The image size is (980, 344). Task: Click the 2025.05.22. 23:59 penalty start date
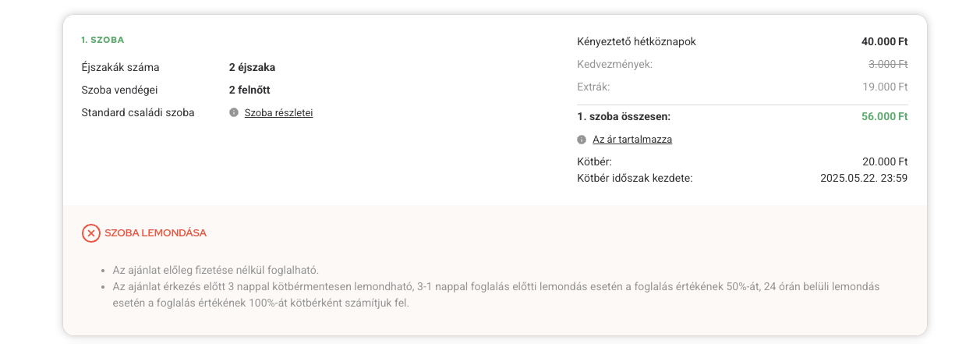pos(864,178)
